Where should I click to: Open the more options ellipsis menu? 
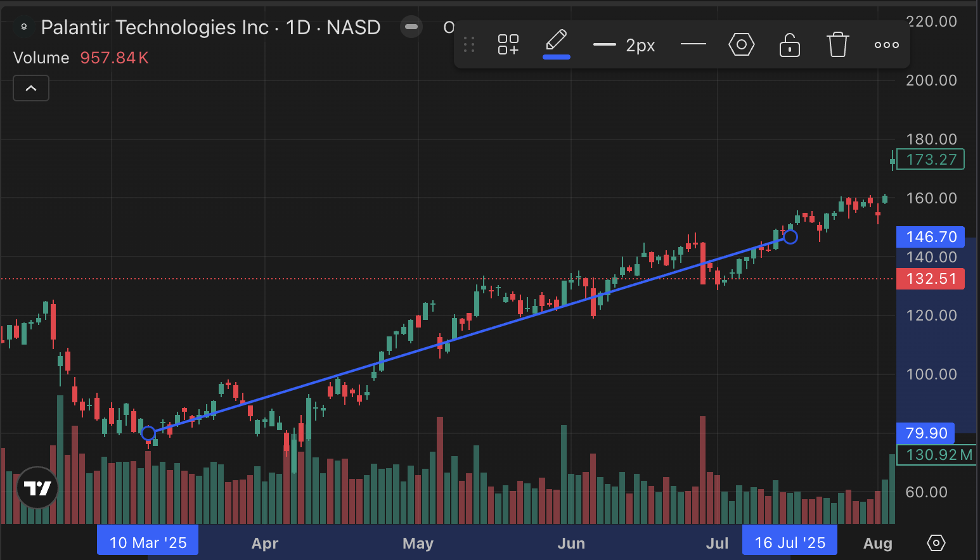[x=886, y=45]
